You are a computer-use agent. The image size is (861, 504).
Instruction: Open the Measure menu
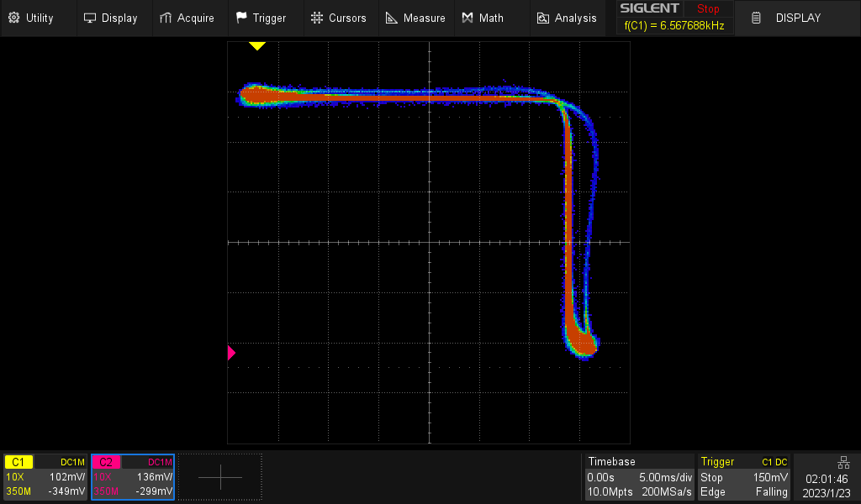click(x=415, y=18)
